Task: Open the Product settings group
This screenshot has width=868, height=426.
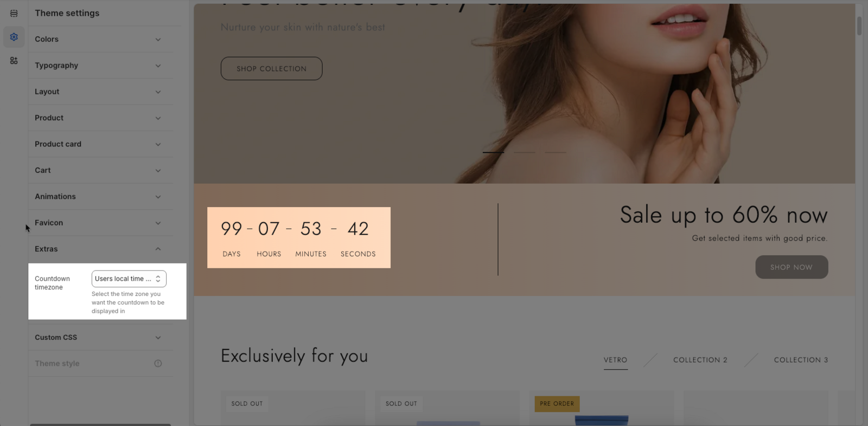Action: [101, 118]
